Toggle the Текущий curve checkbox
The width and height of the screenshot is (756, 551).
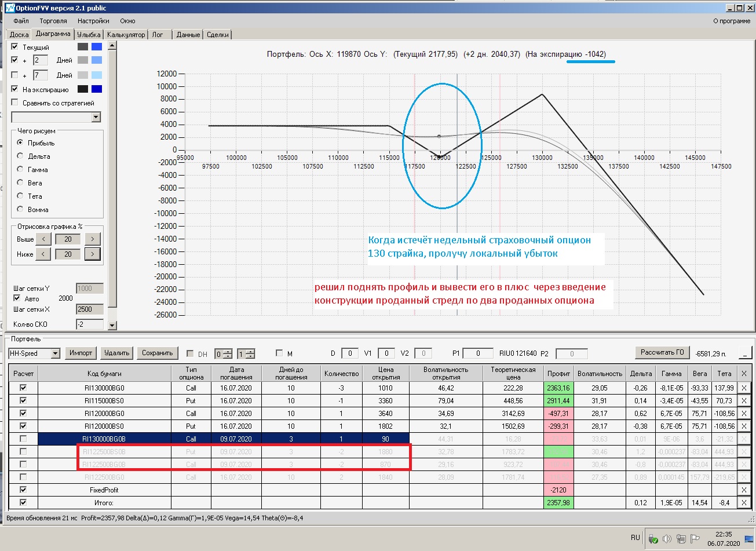[x=15, y=47]
